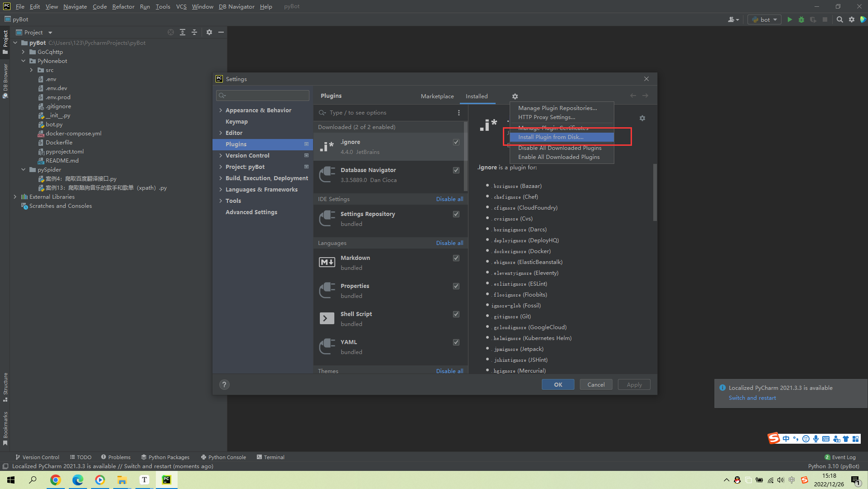Expand Appearance & Behavior settings section
This screenshot has height=489, width=868.
(x=221, y=110)
